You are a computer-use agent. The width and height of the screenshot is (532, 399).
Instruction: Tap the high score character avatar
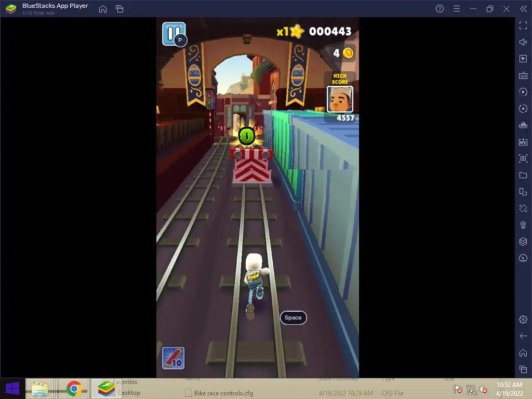coord(340,99)
